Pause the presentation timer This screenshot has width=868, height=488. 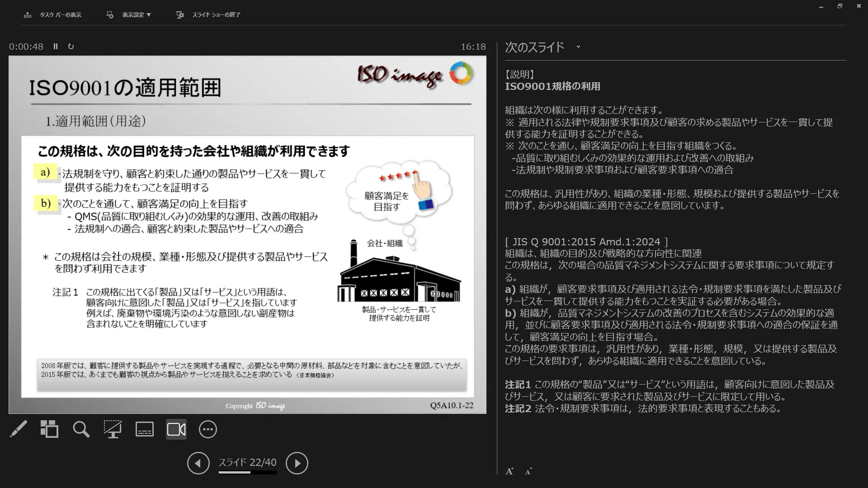[56, 47]
